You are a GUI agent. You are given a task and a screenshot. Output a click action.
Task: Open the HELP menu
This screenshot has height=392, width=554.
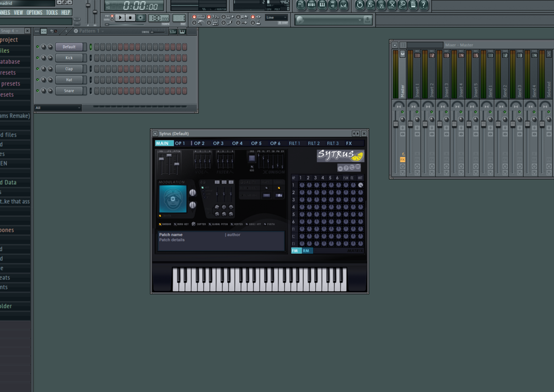click(66, 12)
